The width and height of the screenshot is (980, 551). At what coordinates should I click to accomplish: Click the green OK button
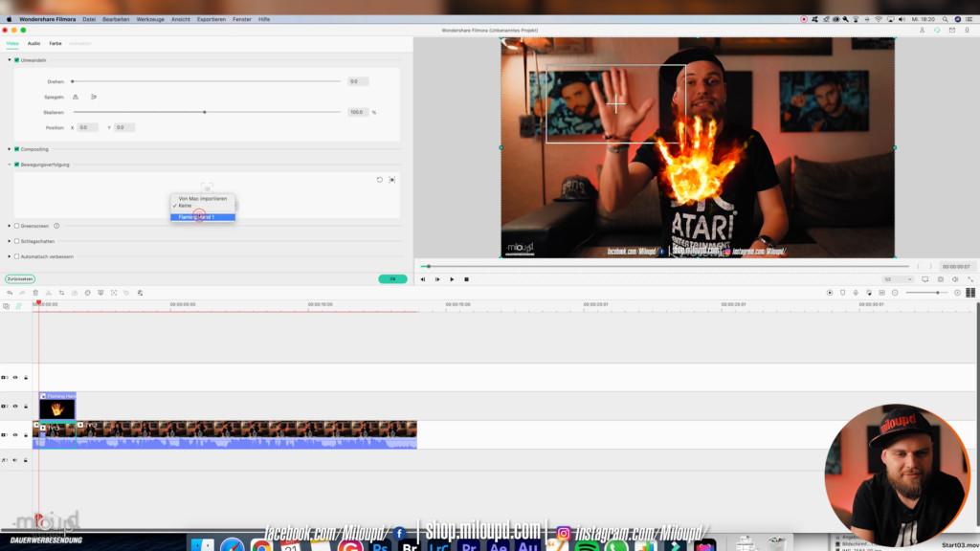pyautogui.click(x=392, y=279)
